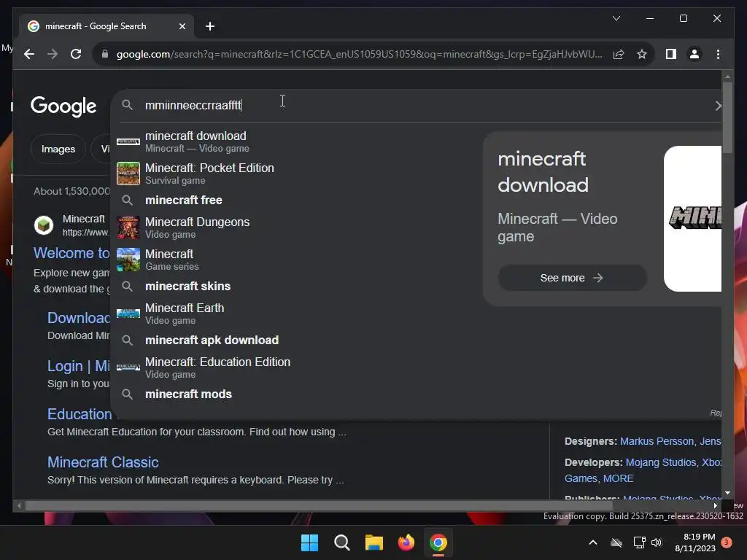
Task: Open a new tab with plus button
Action: (x=210, y=26)
